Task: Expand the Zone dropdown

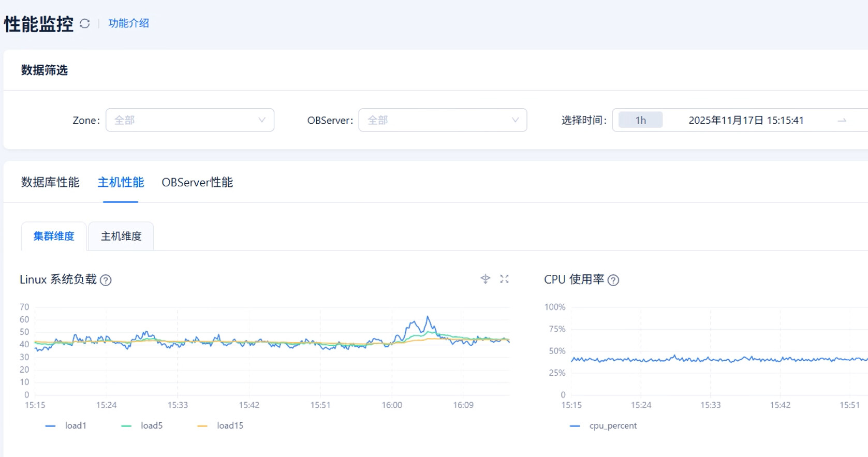Action: click(189, 120)
